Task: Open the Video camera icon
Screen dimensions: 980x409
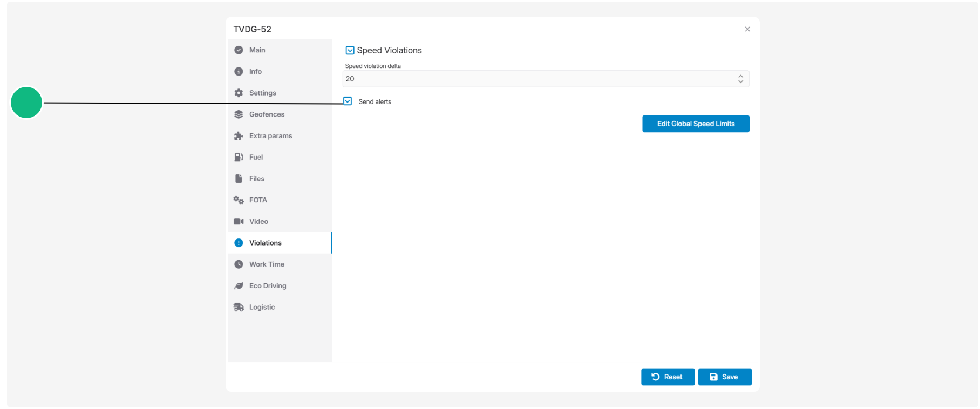Action: [x=239, y=221]
